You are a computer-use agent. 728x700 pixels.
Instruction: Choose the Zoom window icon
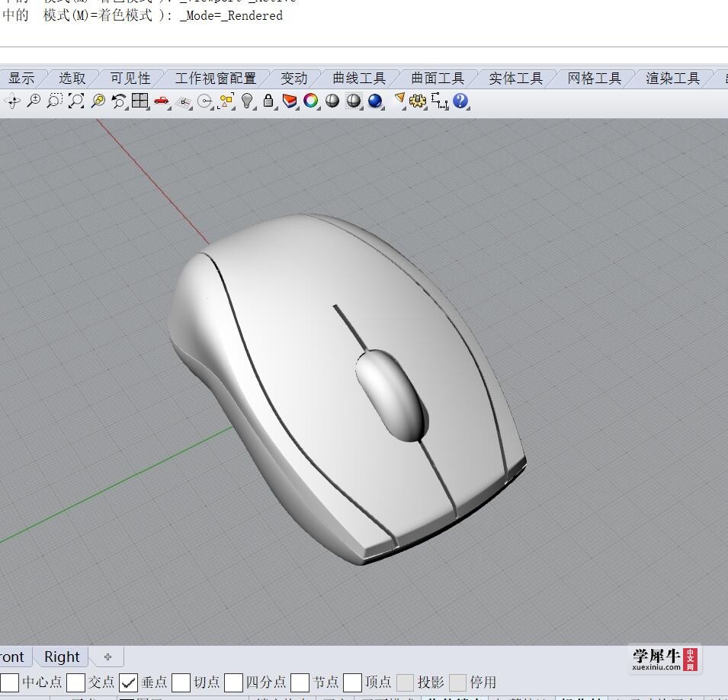(x=54, y=101)
